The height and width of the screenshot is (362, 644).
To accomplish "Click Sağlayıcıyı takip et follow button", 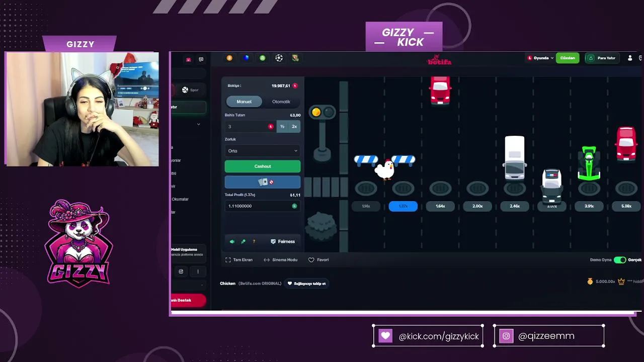I will tap(306, 284).
